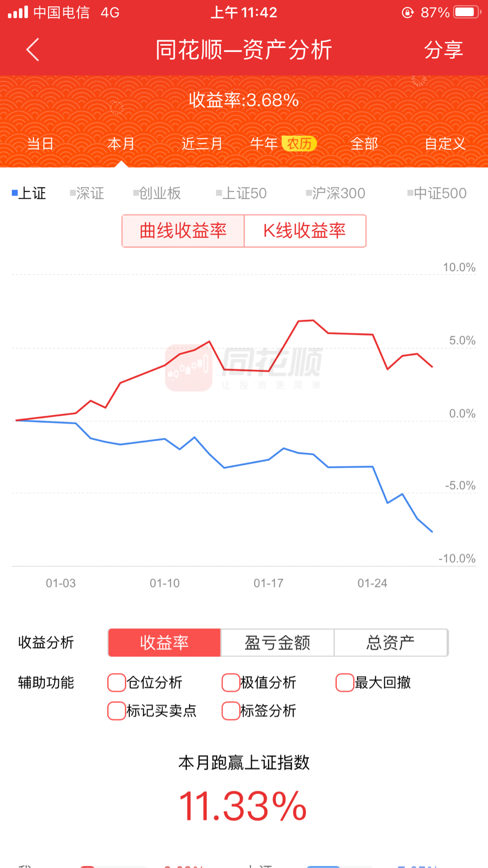Tap the 分享 share button
The height and width of the screenshot is (868, 488).
[443, 50]
